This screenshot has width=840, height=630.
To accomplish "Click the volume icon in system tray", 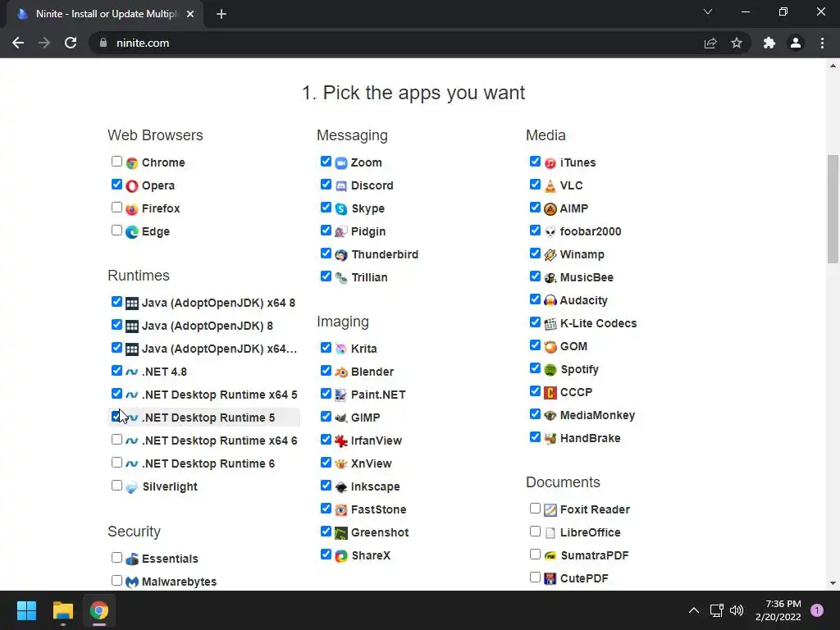I will tap(737, 610).
